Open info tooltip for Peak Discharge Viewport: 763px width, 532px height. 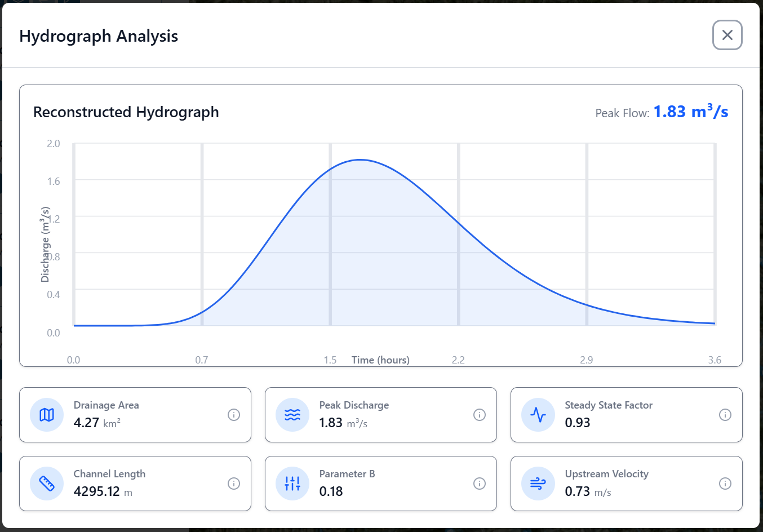(480, 415)
